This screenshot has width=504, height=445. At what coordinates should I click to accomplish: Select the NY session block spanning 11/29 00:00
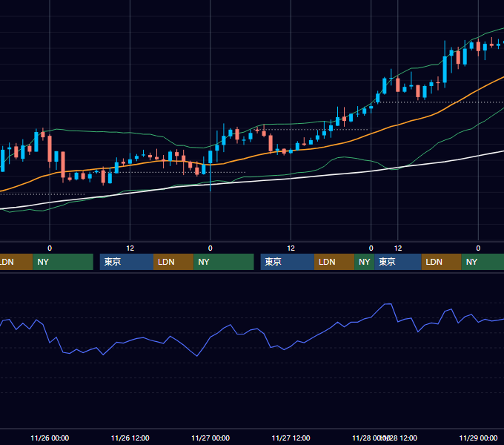click(483, 262)
